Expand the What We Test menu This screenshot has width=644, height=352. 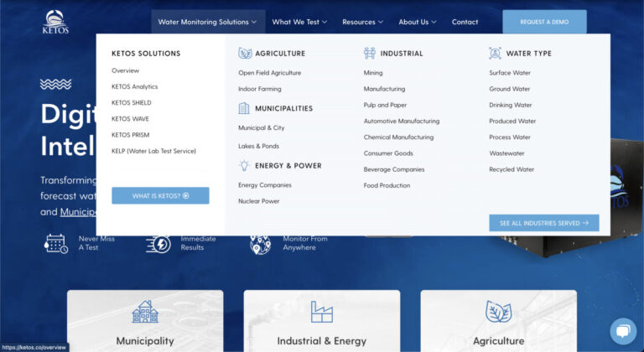(x=299, y=22)
